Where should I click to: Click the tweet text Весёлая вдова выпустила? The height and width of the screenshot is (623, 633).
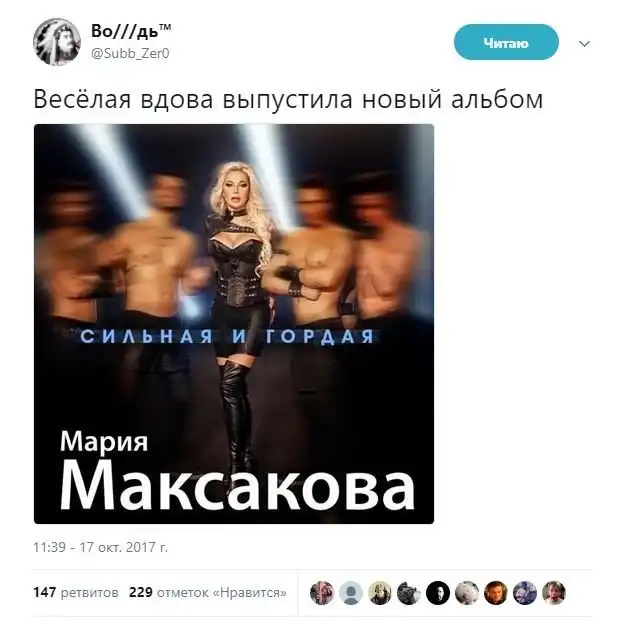click(193, 99)
